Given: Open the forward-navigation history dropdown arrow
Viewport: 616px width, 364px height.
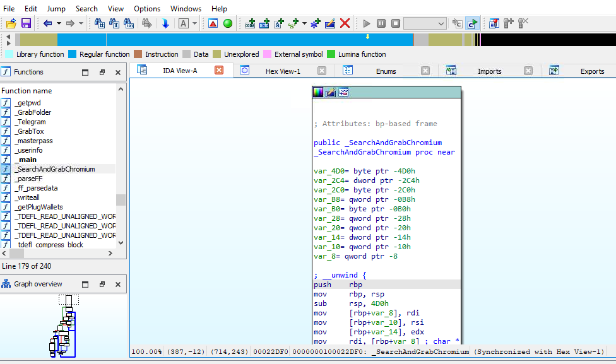Looking at the screenshot, I should click(x=81, y=23).
